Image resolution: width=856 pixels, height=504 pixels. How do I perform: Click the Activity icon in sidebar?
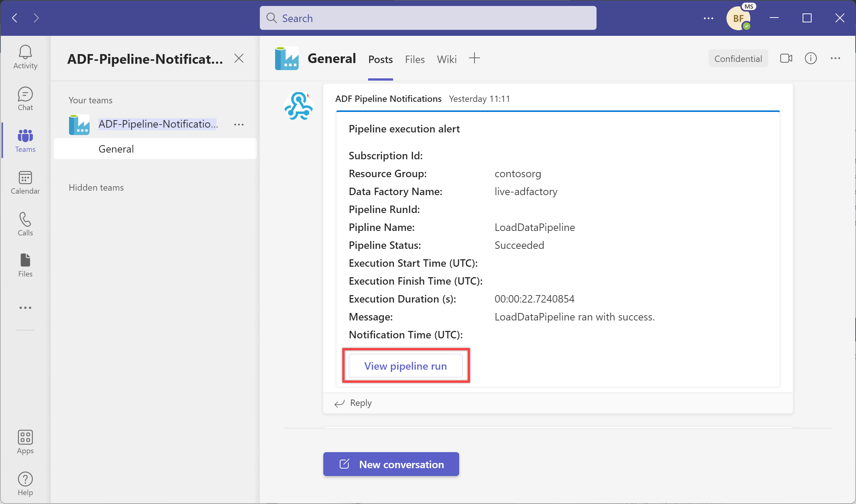tap(25, 57)
